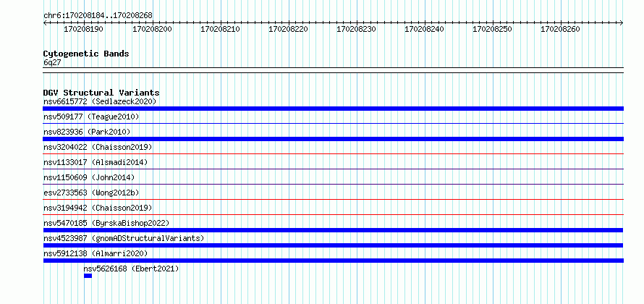Click the nsv3204022 (Chaisson2019) label

tap(98, 147)
